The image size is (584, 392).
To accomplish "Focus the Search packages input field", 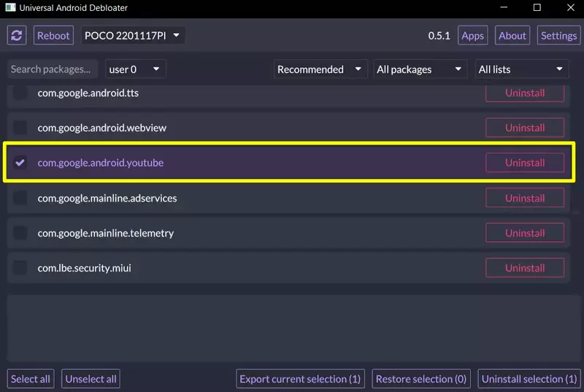I will click(x=53, y=69).
